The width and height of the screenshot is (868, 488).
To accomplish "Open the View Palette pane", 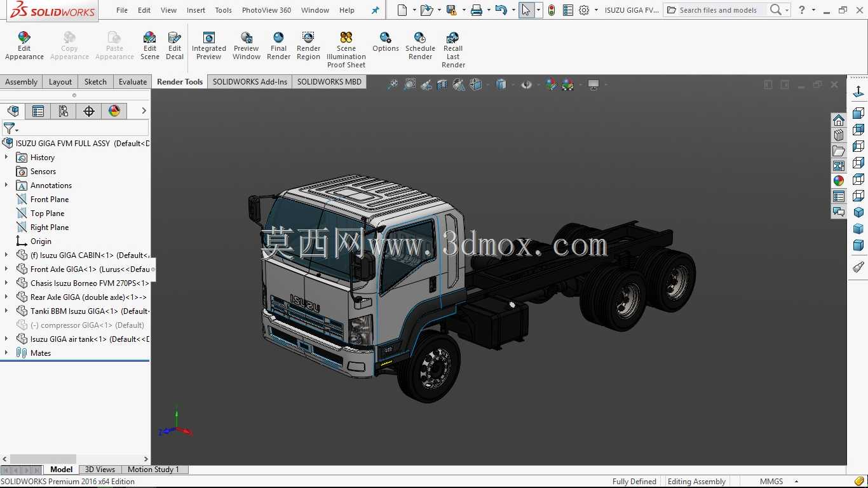I will pos(839,166).
